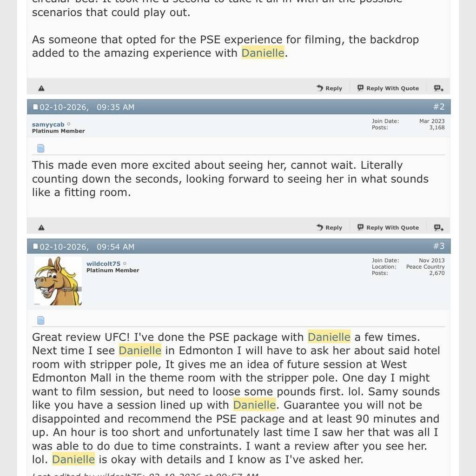Image resolution: width=476 pixels, height=476 pixels.
Task: Click wildcolt75's horse avatar image
Action: point(58,281)
